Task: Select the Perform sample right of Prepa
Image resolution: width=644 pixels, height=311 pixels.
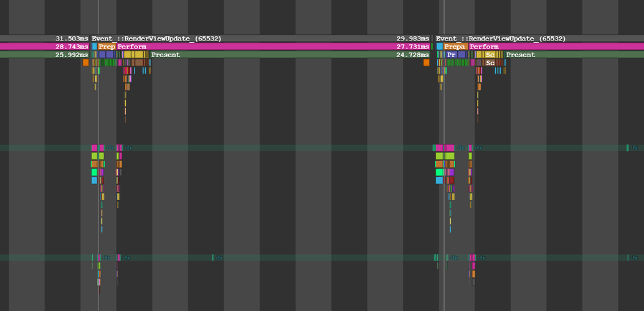Action: 557,47
